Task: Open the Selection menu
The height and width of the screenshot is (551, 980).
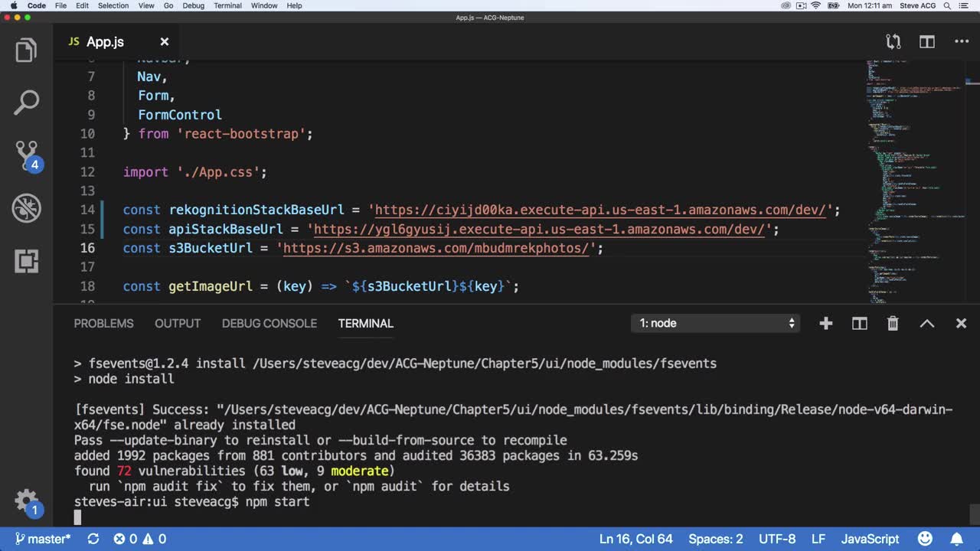Action: point(113,5)
